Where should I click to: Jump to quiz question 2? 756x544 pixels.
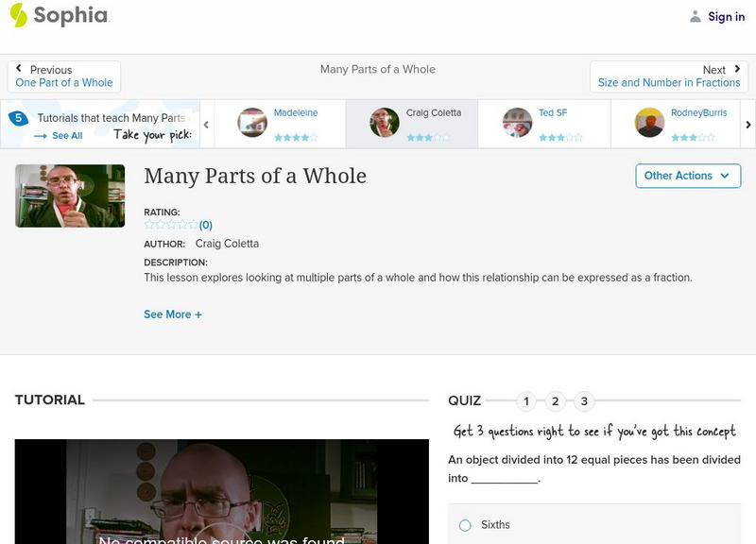[556, 401]
